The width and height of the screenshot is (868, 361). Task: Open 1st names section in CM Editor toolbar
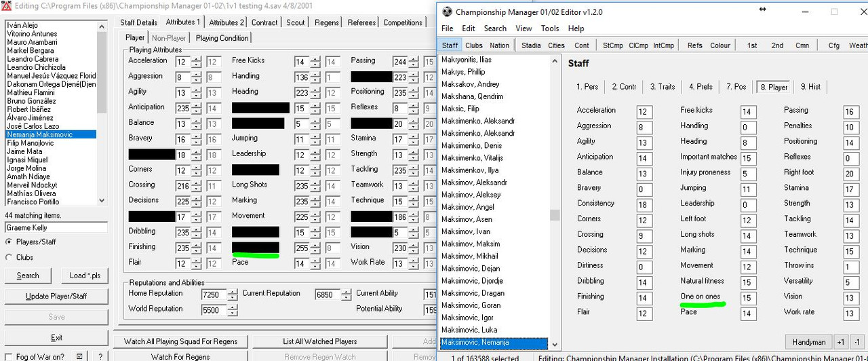[752, 45]
